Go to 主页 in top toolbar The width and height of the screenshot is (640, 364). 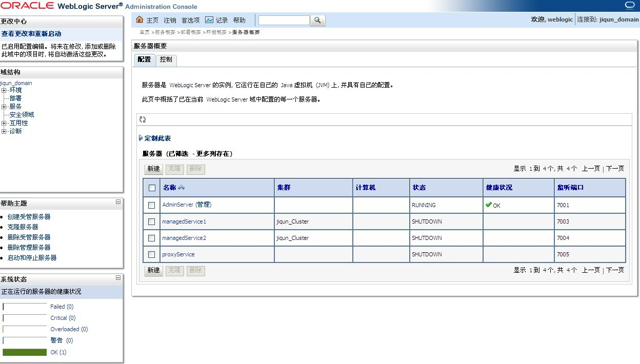click(x=152, y=21)
